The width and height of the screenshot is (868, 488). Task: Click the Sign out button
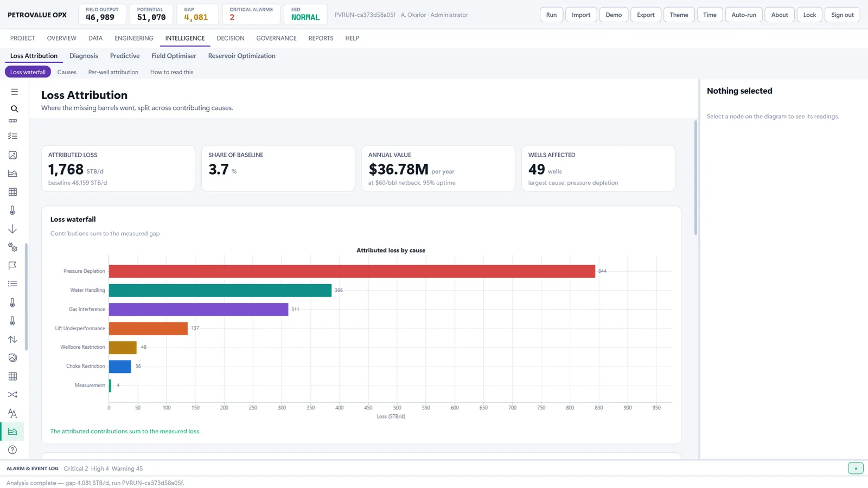[842, 15]
